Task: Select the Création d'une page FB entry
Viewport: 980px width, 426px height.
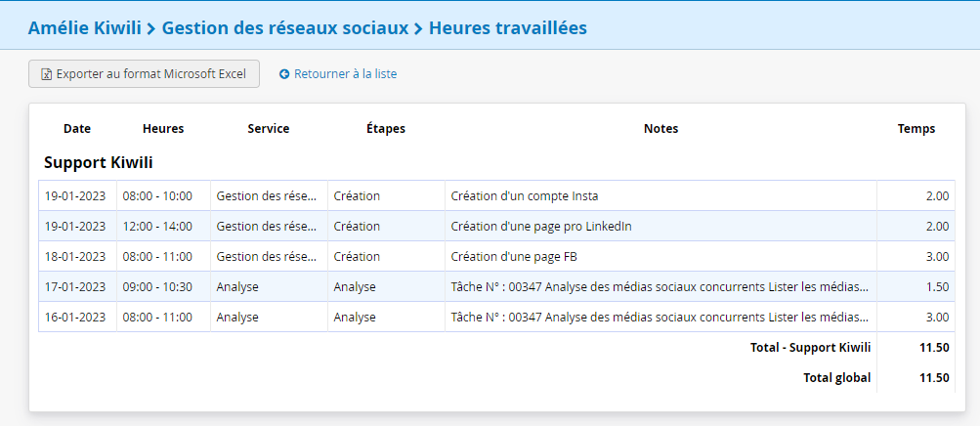Action: pyautogui.click(x=521, y=257)
